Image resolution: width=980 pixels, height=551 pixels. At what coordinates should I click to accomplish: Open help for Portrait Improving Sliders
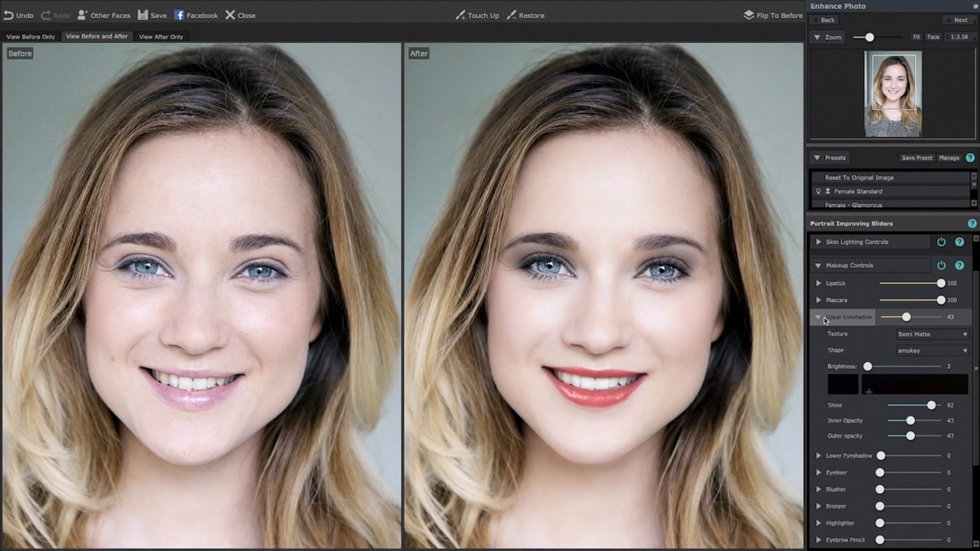972,223
